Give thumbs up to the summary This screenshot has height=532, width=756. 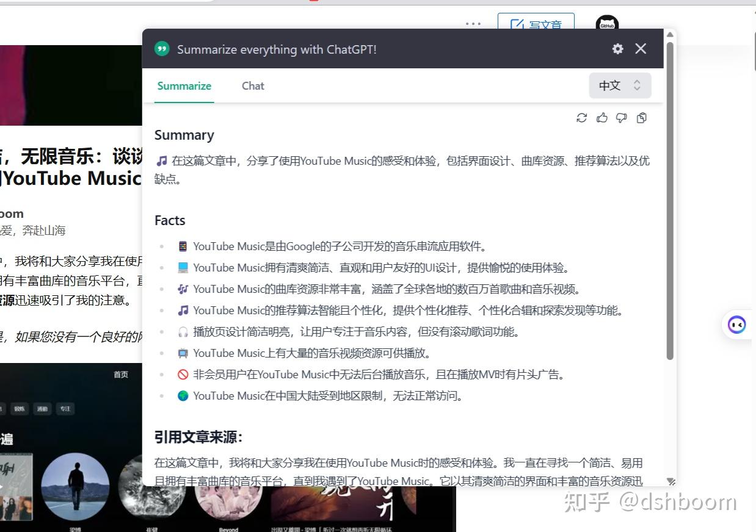coord(602,118)
